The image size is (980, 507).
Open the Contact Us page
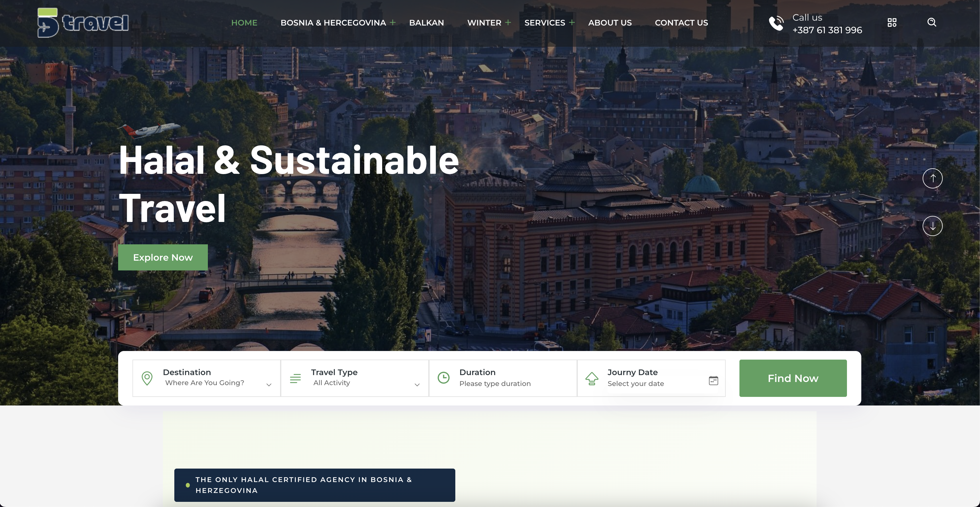click(x=681, y=23)
